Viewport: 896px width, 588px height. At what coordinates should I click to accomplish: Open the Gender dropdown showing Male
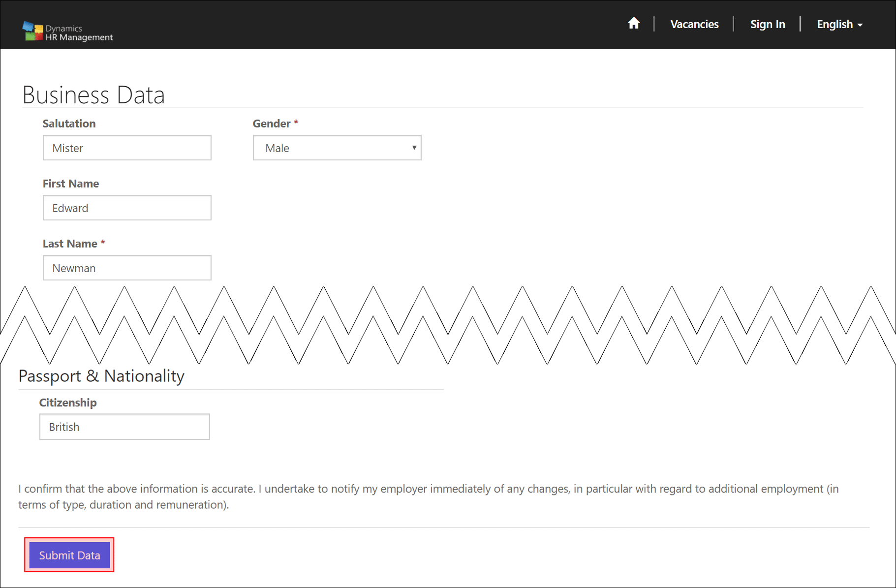click(337, 148)
